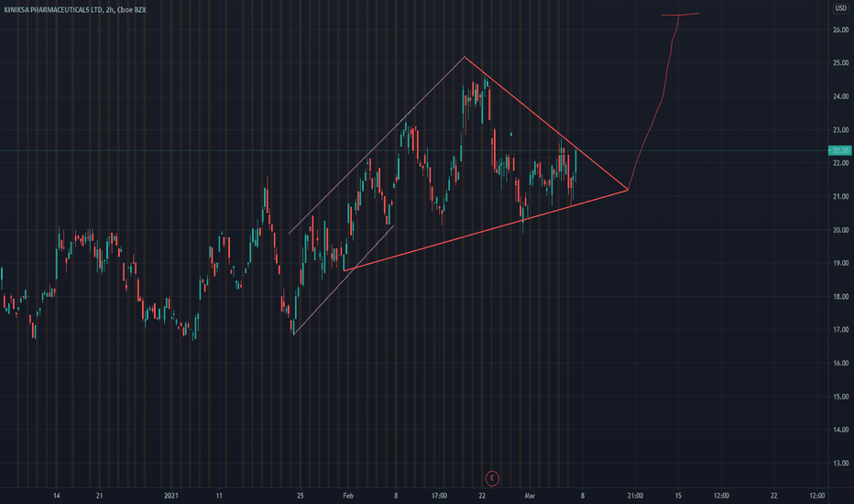854x504 pixels.
Task: Select the 13.00 price axis label
Action: tap(840, 463)
